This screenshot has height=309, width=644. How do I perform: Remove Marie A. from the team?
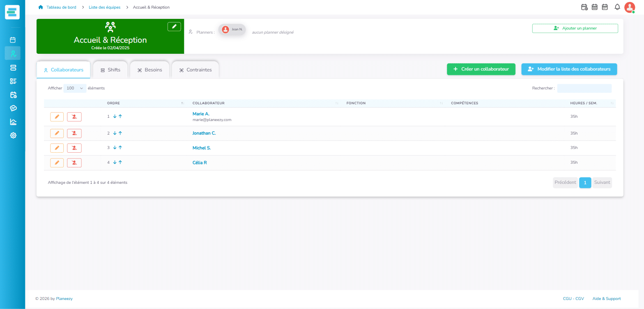74,117
